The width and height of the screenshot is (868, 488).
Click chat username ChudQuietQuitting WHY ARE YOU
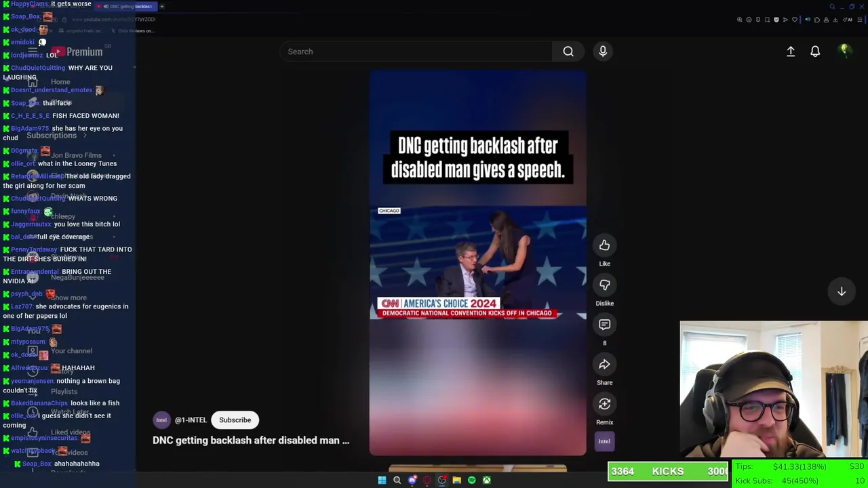click(x=38, y=68)
